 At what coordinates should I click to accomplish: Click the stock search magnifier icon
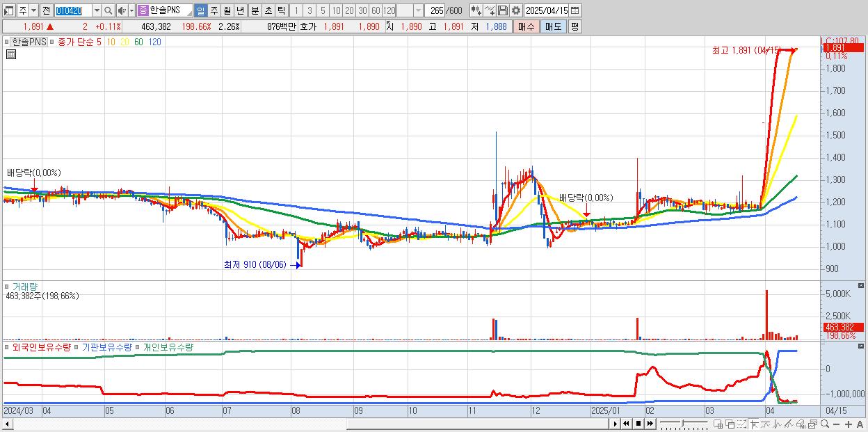(x=108, y=10)
